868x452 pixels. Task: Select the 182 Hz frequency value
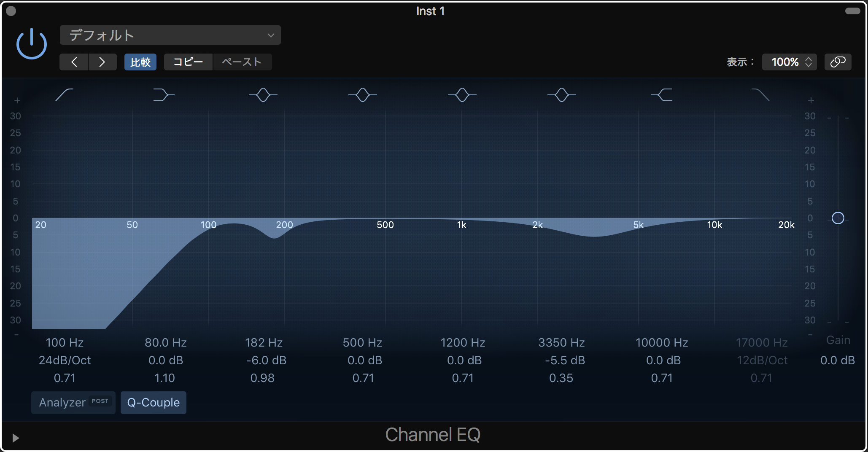(264, 342)
